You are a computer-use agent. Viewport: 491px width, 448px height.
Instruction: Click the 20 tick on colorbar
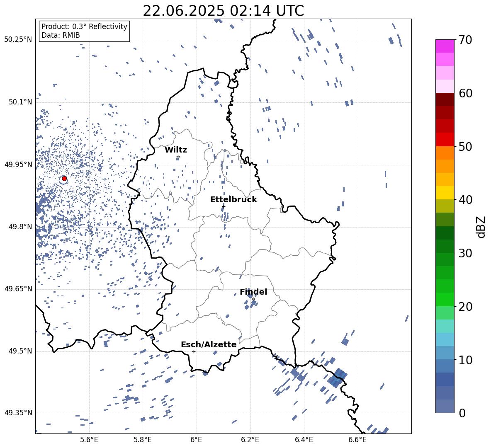(465, 306)
